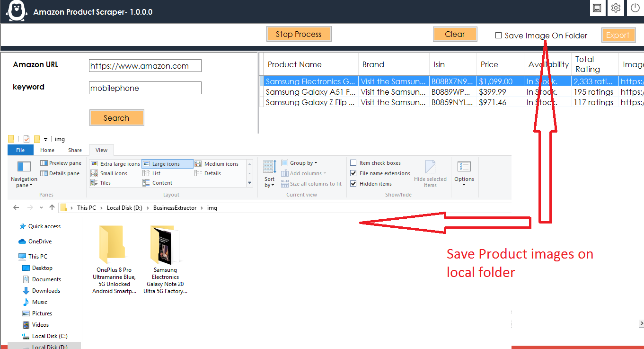The image size is (644, 349).
Task: Click the Videos film icon in the sidebar
Action: pyautogui.click(x=26, y=325)
